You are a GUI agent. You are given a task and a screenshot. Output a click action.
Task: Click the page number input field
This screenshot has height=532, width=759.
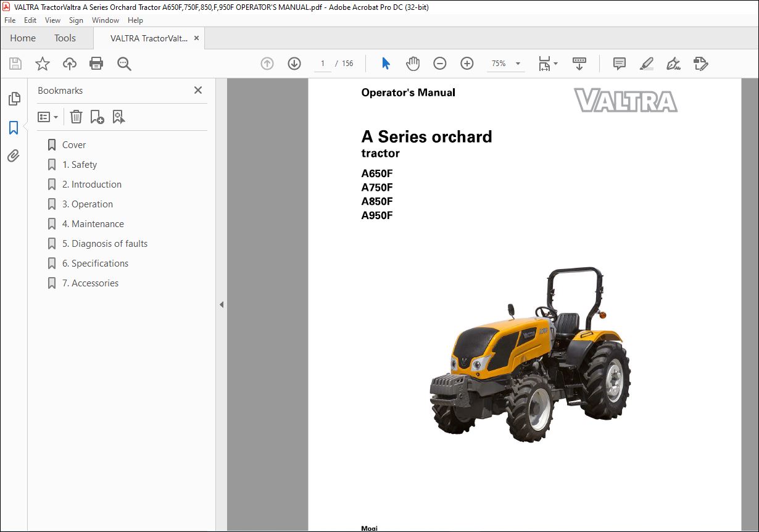[x=322, y=64]
